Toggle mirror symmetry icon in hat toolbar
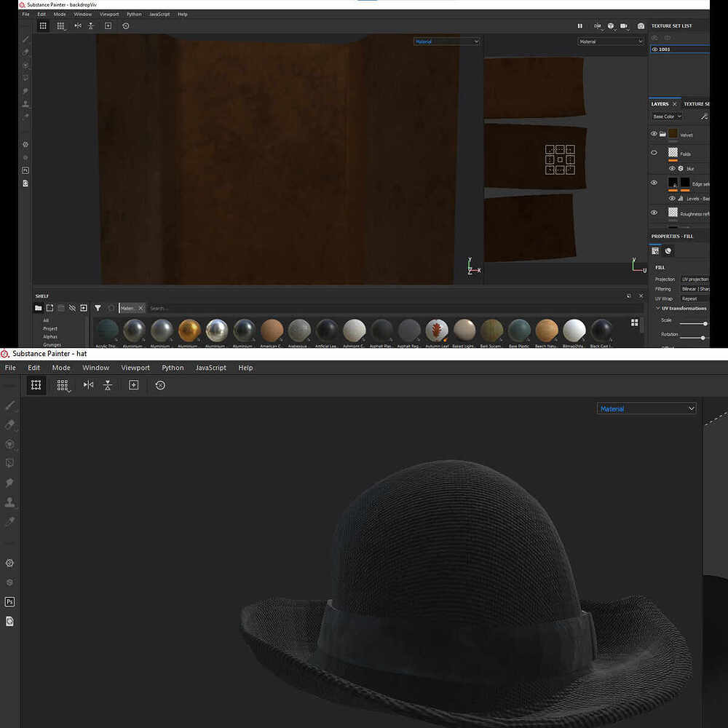 coord(88,385)
